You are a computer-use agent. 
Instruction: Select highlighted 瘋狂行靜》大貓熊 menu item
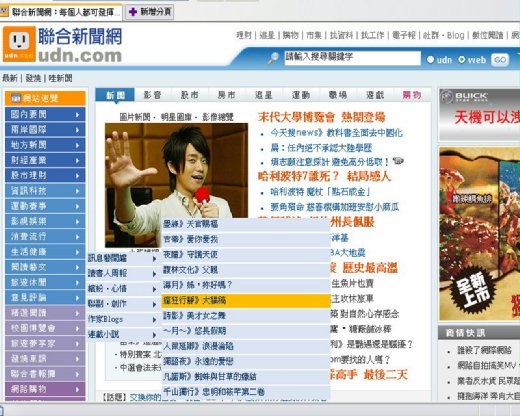point(246,301)
